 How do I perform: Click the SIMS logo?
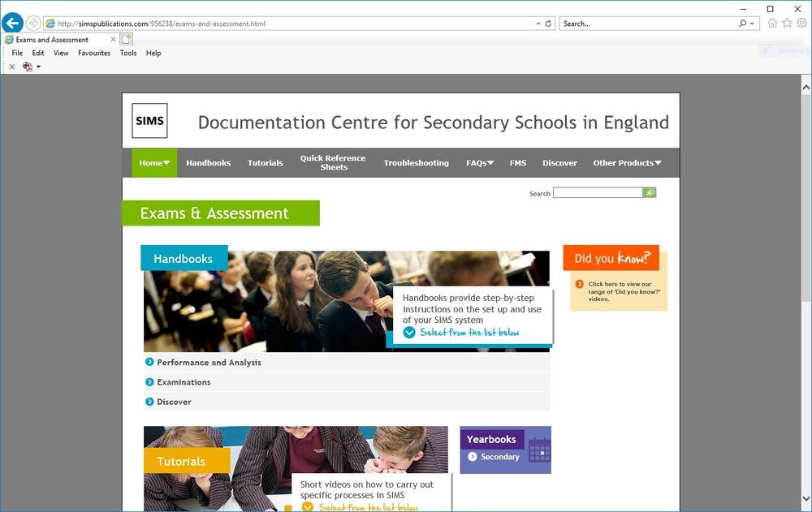[149, 121]
